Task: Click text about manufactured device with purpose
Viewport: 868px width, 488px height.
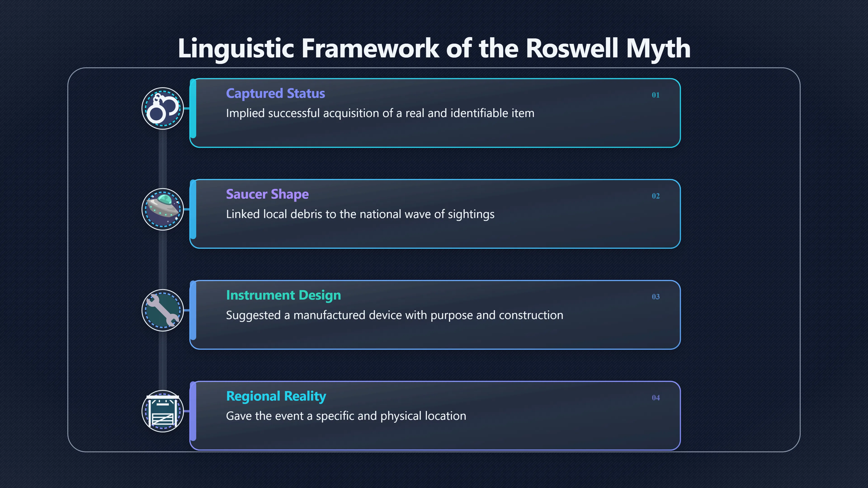Action: [x=395, y=315]
